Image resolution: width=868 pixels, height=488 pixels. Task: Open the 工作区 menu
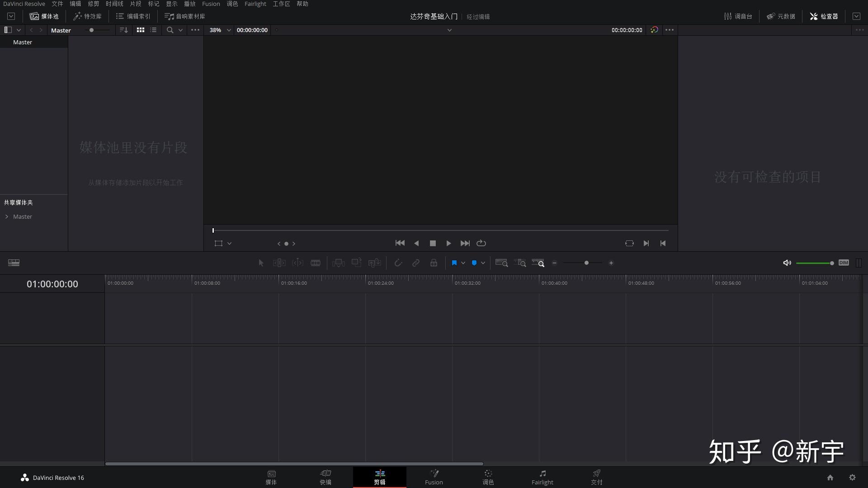click(281, 4)
